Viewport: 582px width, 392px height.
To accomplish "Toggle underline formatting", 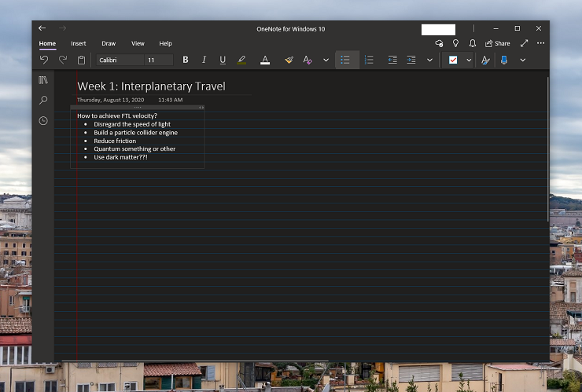I will tap(223, 60).
